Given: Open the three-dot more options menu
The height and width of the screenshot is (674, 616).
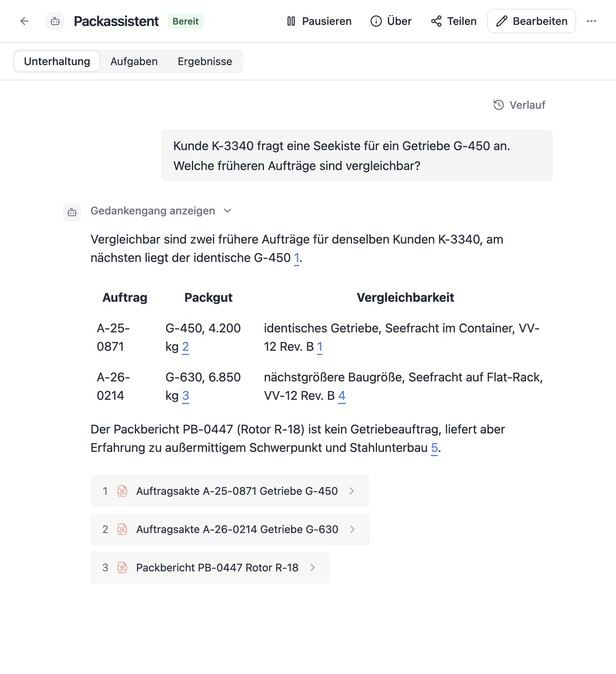Looking at the screenshot, I should [591, 21].
